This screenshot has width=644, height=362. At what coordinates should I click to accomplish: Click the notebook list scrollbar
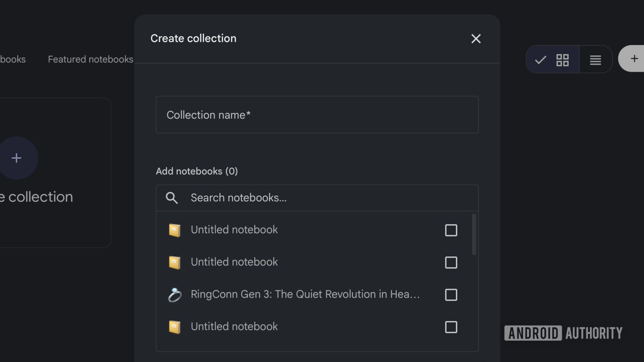click(474, 234)
